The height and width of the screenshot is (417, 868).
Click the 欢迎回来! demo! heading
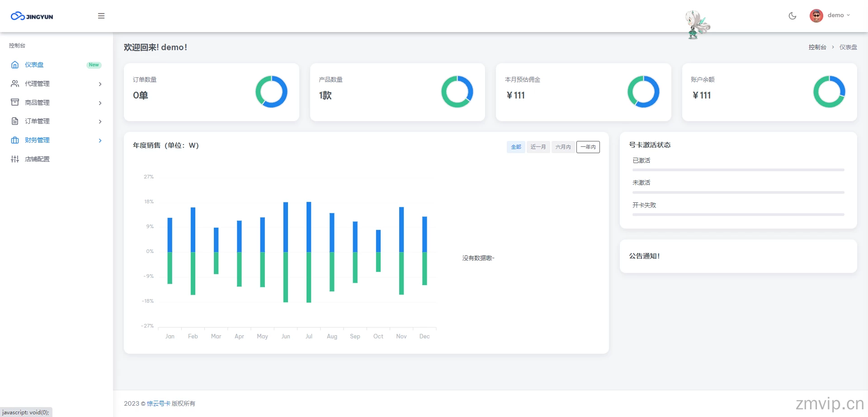156,47
